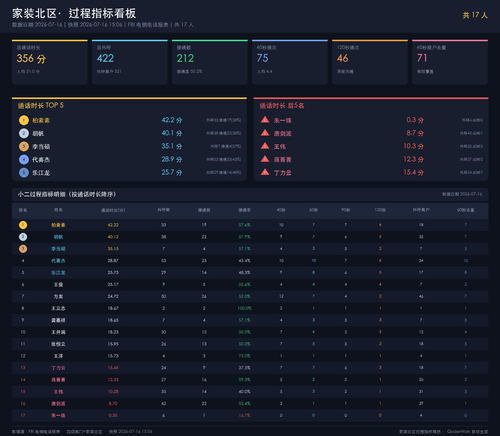Click the 小二过程指标明细 table title
The height and width of the screenshot is (436, 500).
(67, 194)
